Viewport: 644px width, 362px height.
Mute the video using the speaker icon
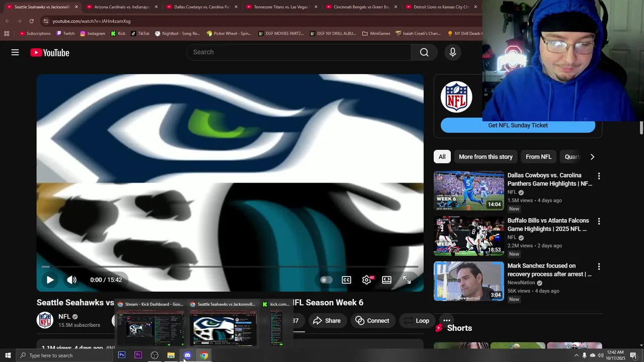72,280
